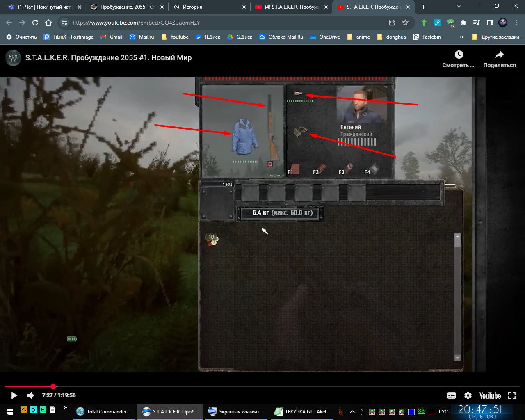Bookmark this page with the star icon
The height and width of the screenshot is (420, 525).
point(405,23)
